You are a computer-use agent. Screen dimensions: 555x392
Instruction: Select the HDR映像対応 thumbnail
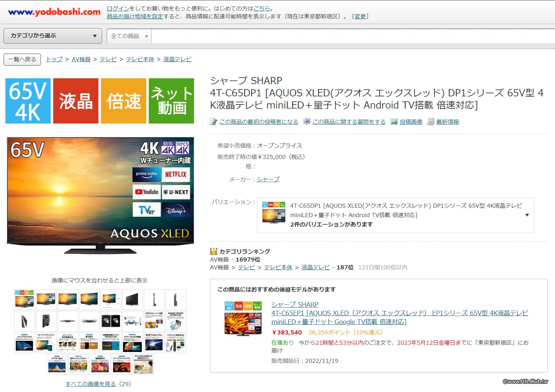[x=68, y=343]
